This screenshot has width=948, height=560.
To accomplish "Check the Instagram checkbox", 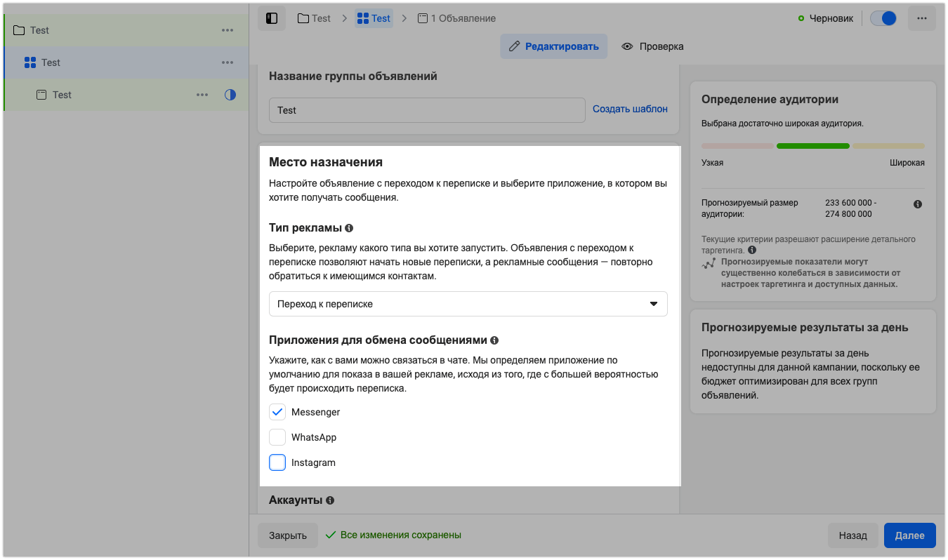I will [x=277, y=462].
